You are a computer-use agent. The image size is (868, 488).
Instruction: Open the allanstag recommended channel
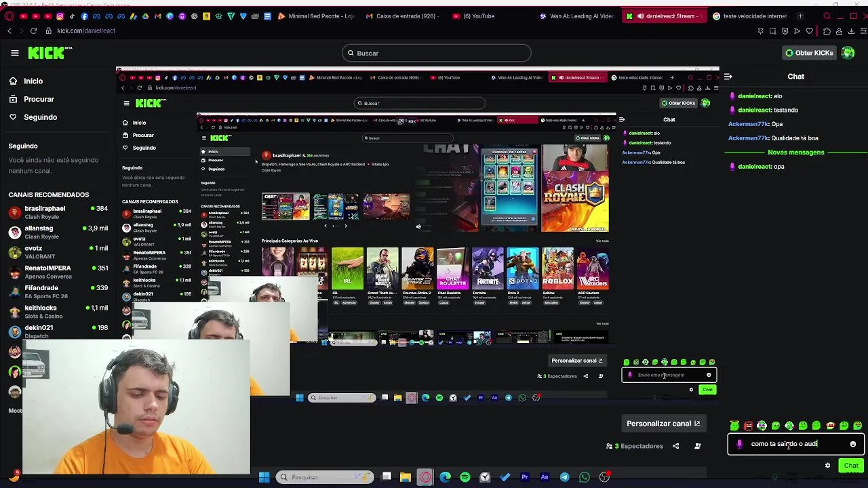tap(58, 232)
